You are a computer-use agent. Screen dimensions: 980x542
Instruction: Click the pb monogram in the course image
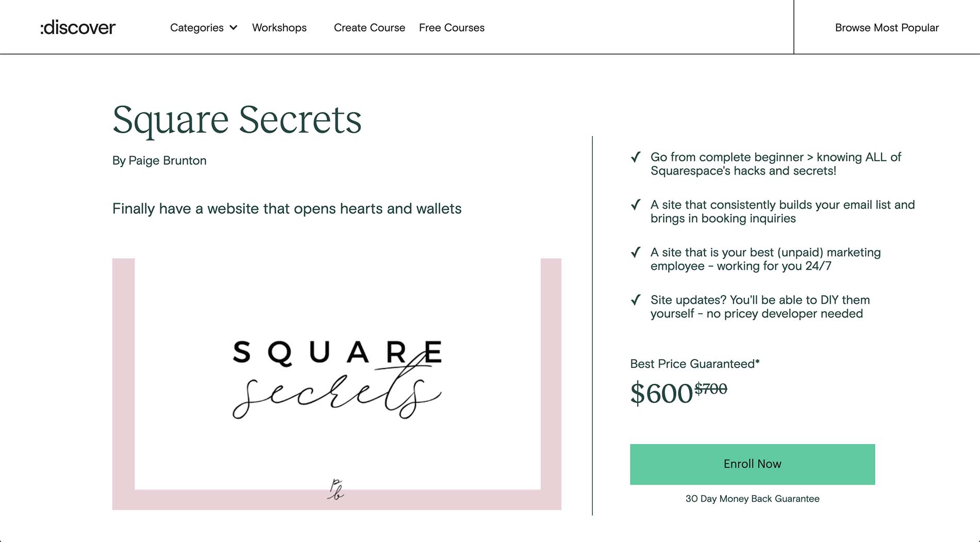(336, 489)
